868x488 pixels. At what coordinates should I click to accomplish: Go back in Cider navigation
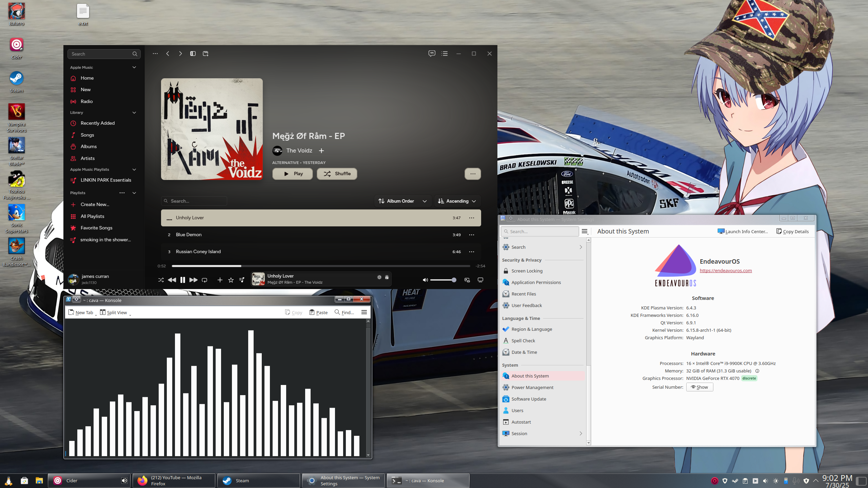pyautogui.click(x=168, y=54)
